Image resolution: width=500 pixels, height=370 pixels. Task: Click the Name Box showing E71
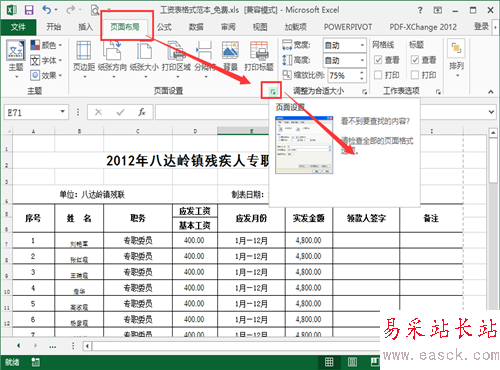[32, 112]
